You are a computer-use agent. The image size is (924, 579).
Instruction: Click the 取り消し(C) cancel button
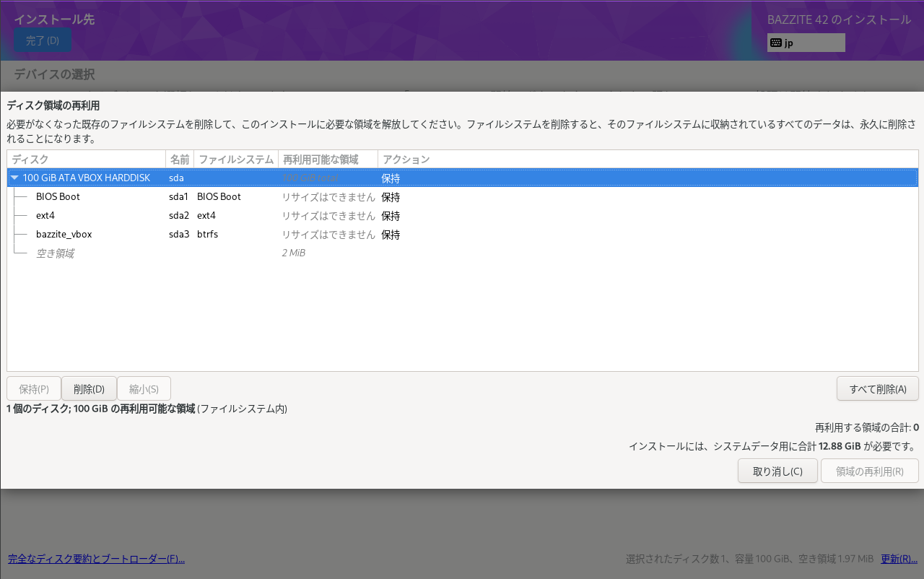pyautogui.click(x=777, y=471)
